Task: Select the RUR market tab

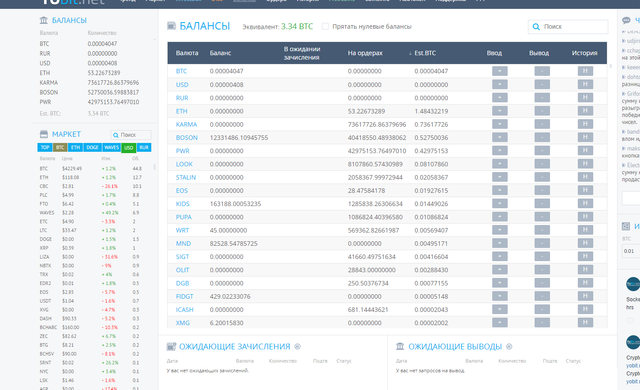Action: coord(144,147)
